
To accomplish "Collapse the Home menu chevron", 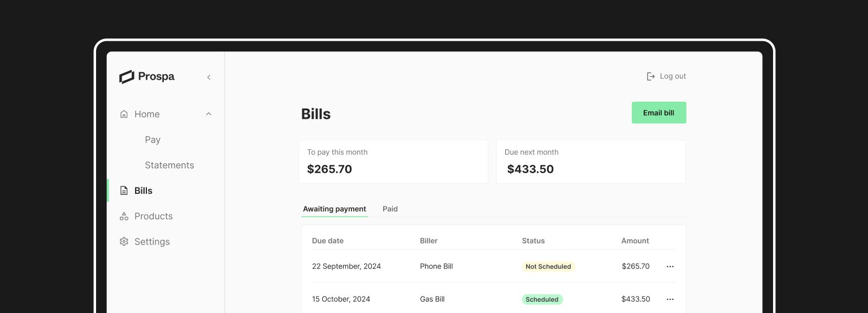I will 209,114.
